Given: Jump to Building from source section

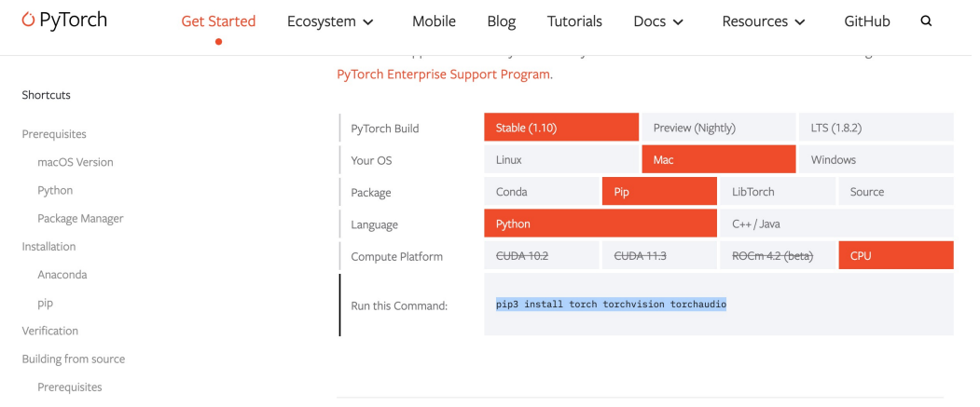Looking at the screenshot, I should click(x=73, y=359).
